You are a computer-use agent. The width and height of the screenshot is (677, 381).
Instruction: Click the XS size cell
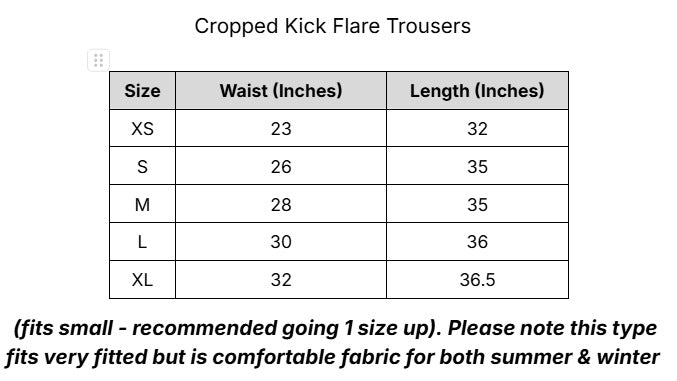142,128
